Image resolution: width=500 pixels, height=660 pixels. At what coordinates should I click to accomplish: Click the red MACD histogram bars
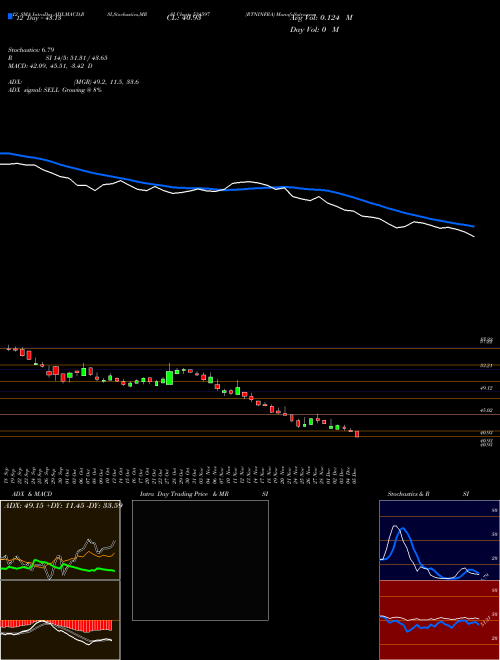click(x=56, y=625)
